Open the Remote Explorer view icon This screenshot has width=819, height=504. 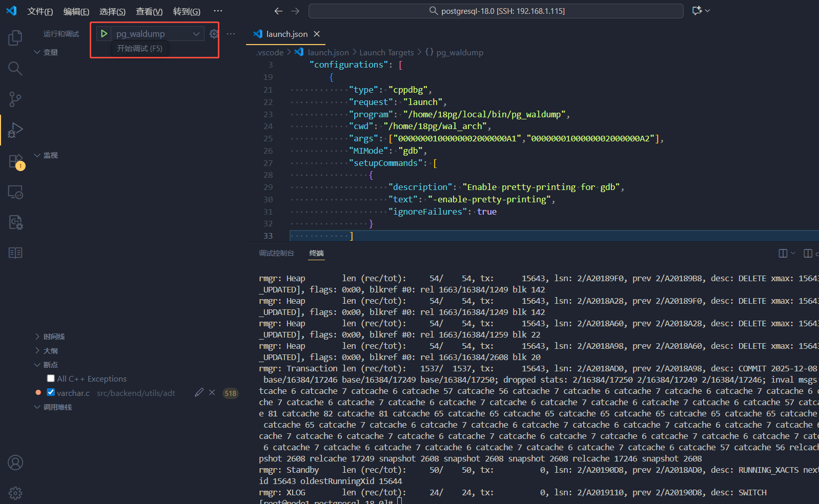click(x=15, y=192)
